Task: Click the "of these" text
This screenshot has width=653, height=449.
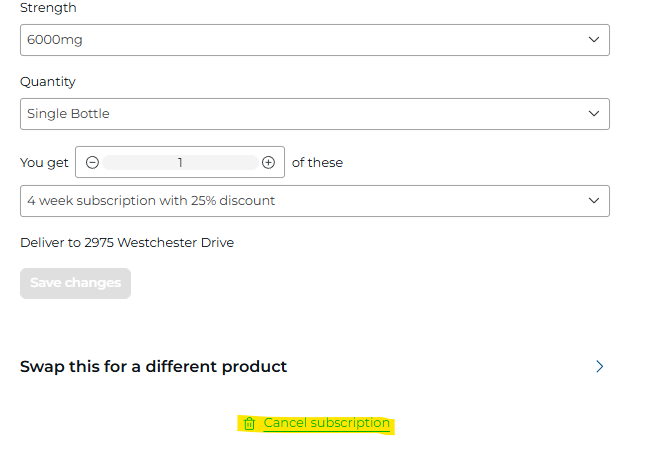Action: point(317,162)
